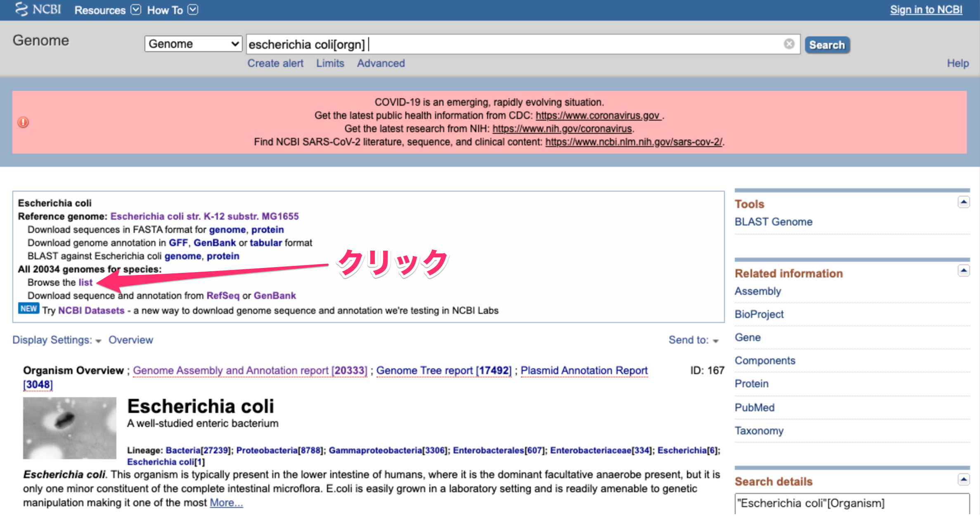980x531 pixels.
Task: Open Genome Tree report tab
Action: [443, 370]
